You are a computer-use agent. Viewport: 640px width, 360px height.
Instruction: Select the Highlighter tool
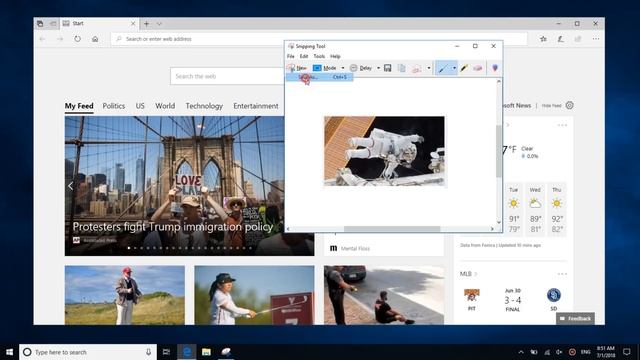tap(464, 68)
